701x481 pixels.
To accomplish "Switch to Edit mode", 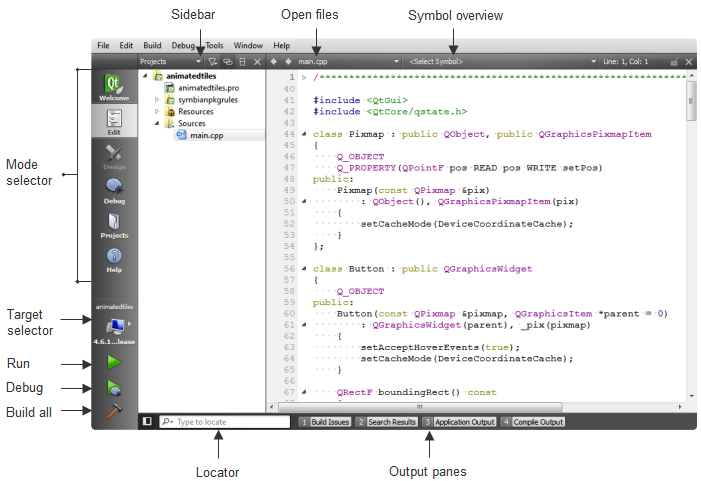I will tap(114, 122).
